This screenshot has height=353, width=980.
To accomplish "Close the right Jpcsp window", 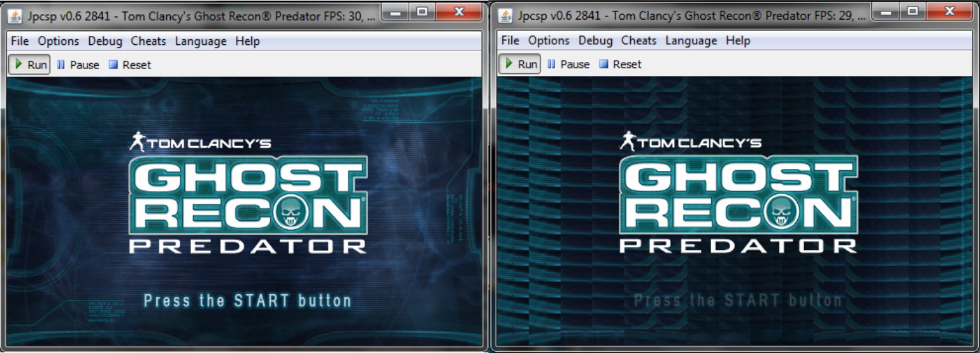I will [x=948, y=11].
